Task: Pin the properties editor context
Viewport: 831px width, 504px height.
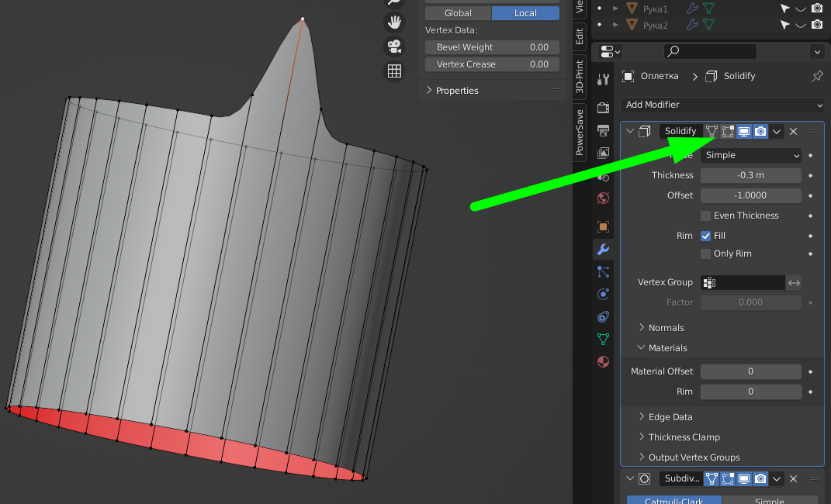Action: [x=816, y=77]
